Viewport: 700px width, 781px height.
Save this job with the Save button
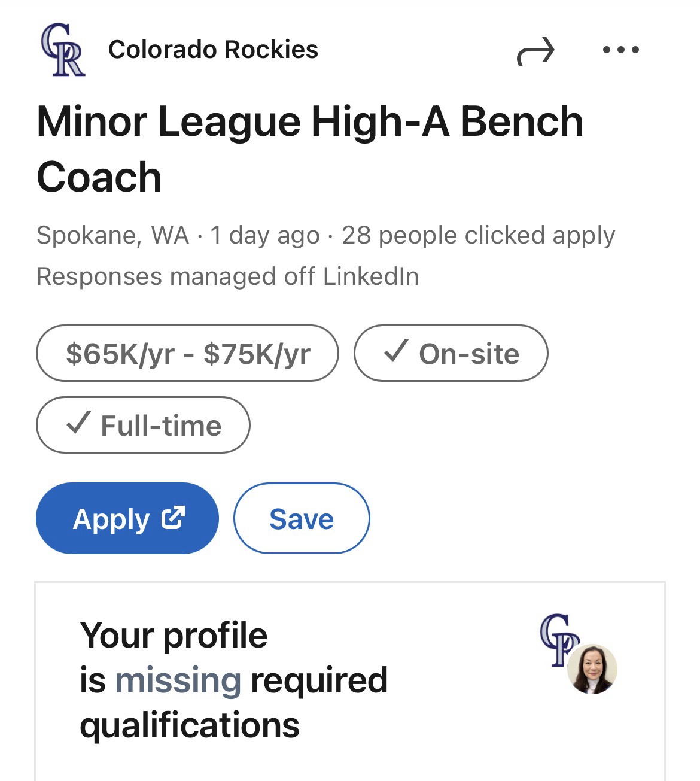(302, 518)
